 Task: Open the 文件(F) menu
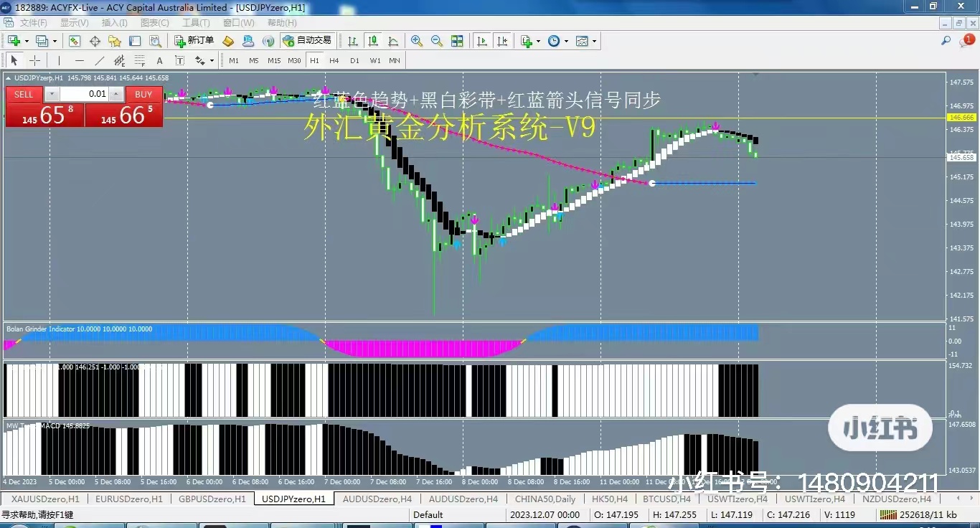pos(34,22)
